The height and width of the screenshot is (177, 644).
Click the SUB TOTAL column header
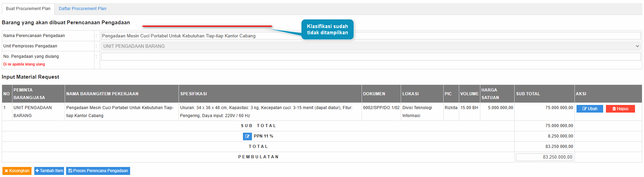click(544, 94)
